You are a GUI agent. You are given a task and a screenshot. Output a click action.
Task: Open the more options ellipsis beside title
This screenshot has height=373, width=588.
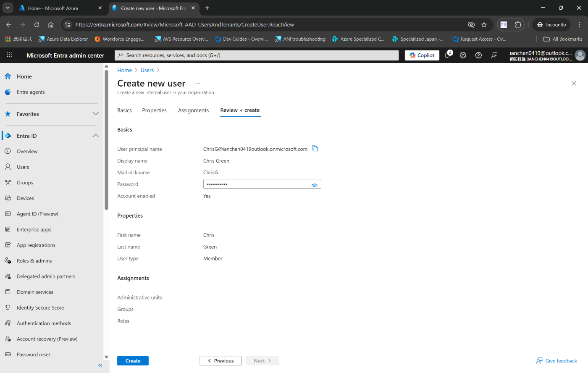coord(198,83)
